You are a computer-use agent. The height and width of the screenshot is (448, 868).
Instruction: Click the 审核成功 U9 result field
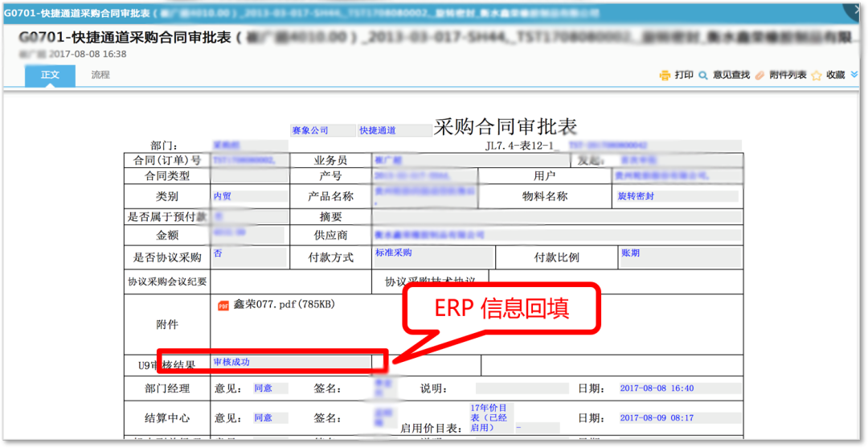point(291,362)
